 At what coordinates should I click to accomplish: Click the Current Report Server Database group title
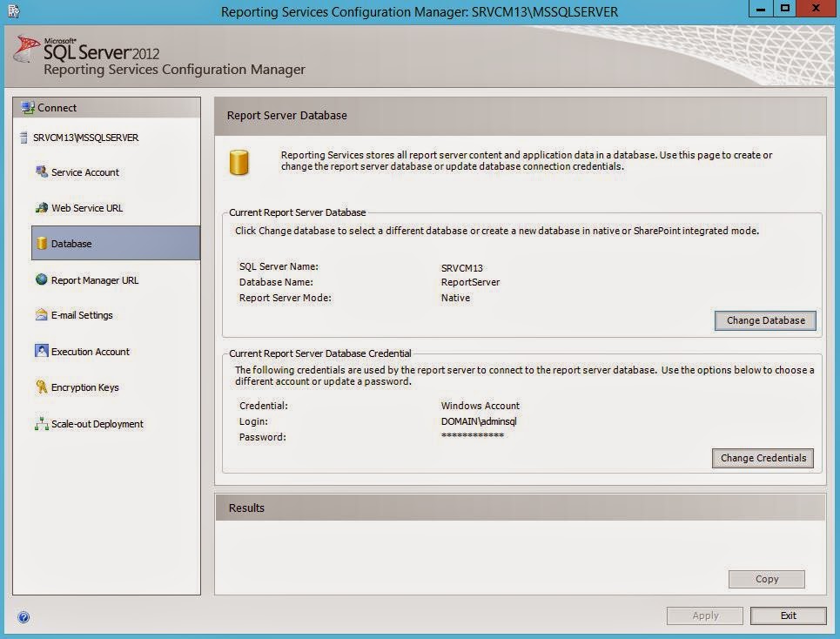pos(298,212)
